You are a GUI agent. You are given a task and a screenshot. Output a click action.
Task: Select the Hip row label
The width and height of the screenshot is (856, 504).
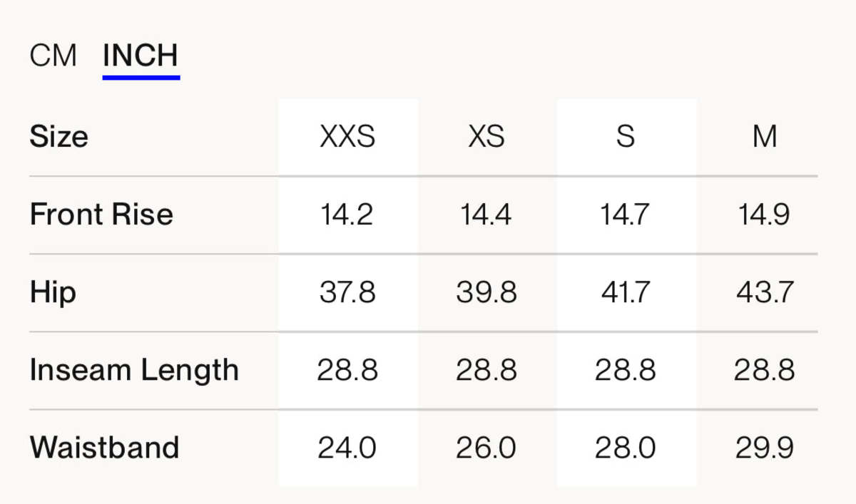click(53, 292)
